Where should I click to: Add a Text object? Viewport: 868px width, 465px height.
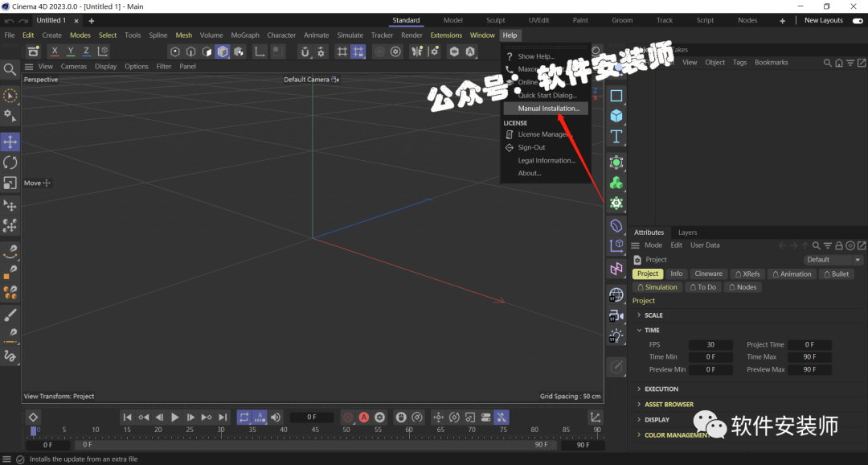click(616, 136)
